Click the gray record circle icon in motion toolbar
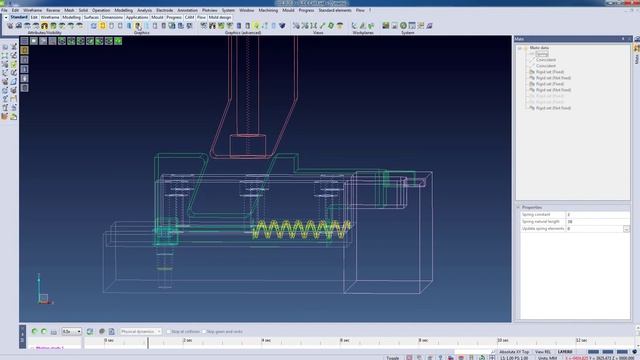Image resolution: width=640 pixels, height=360 pixels. coord(102,331)
